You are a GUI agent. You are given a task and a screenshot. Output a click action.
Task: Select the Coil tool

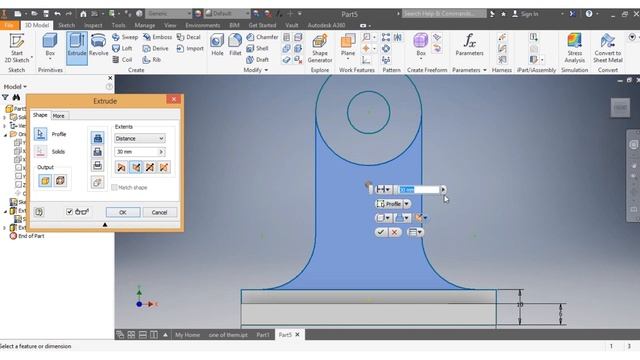(122, 60)
